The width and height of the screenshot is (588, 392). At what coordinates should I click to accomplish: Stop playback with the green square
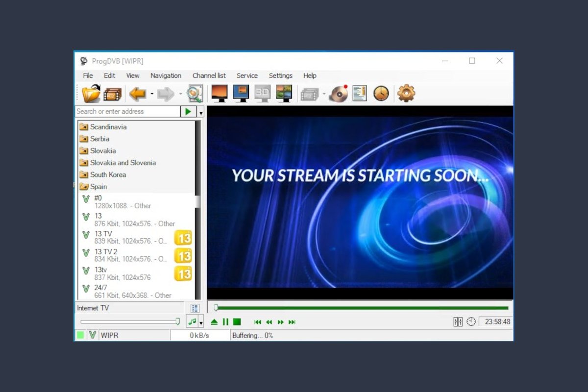pyautogui.click(x=237, y=322)
